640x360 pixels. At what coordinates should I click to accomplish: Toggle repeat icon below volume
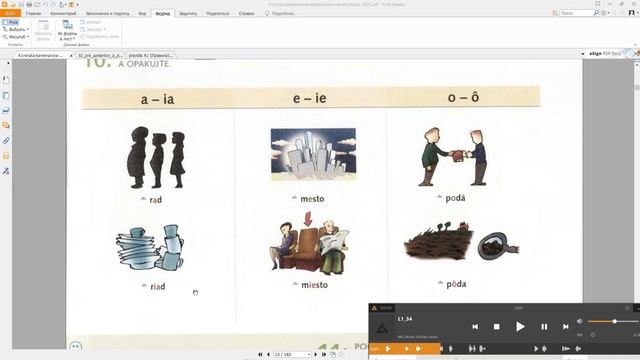coord(580,335)
